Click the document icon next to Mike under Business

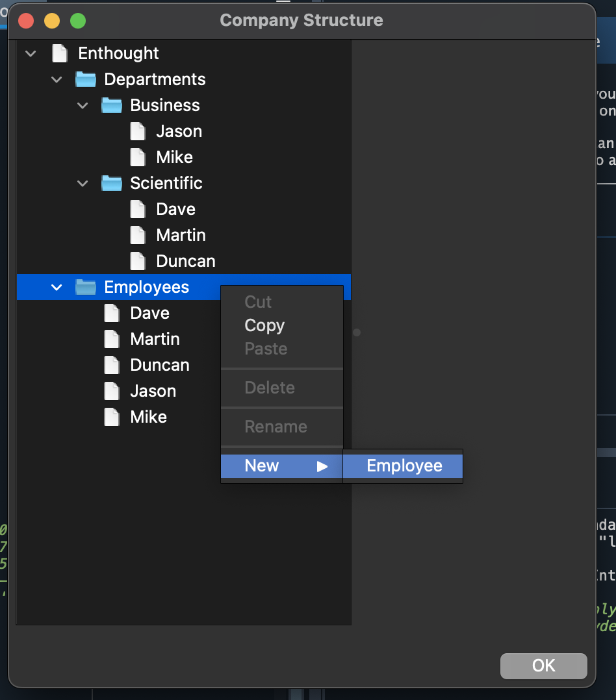point(137,156)
